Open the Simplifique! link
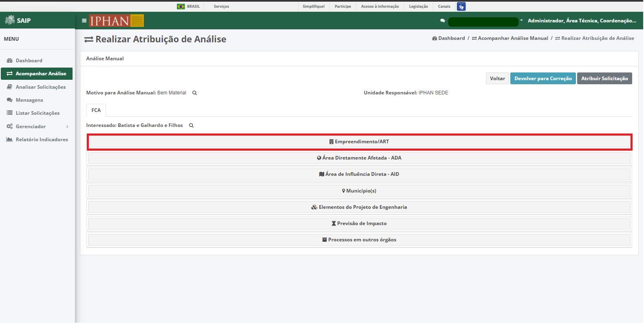644x324 pixels. pyautogui.click(x=314, y=7)
